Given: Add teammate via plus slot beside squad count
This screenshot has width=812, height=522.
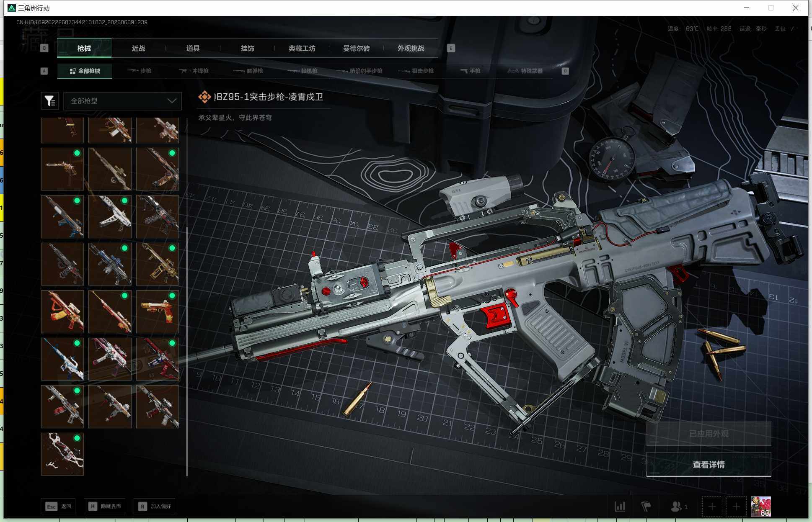Looking at the screenshot, I should point(712,507).
